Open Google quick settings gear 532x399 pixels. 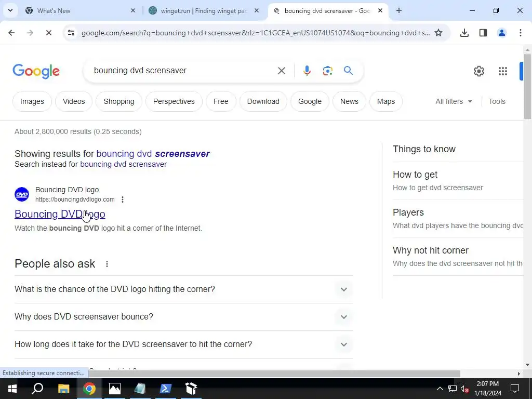pyautogui.click(x=478, y=71)
